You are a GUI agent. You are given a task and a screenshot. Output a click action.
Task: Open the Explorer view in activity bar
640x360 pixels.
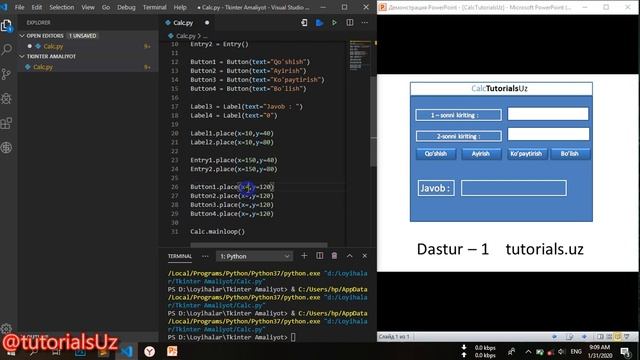7,26
